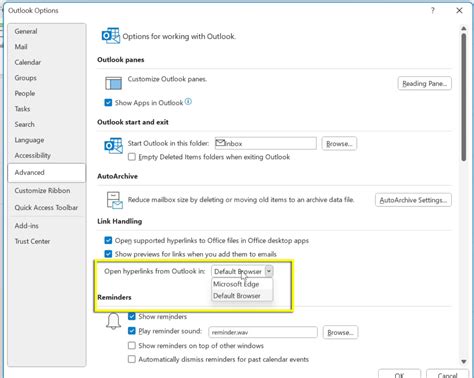Open the Add-ins category

click(x=47, y=226)
